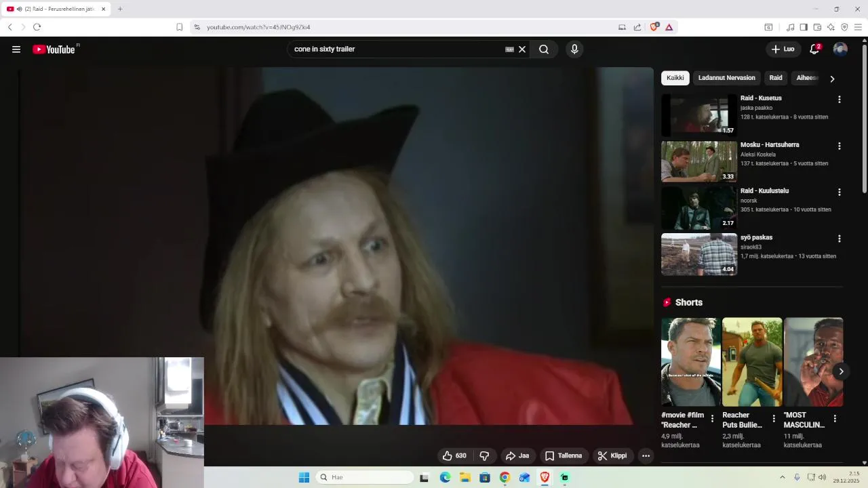
Task: Save video with Tallenna button
Action: pyautogui.click(x=564, y=455)
